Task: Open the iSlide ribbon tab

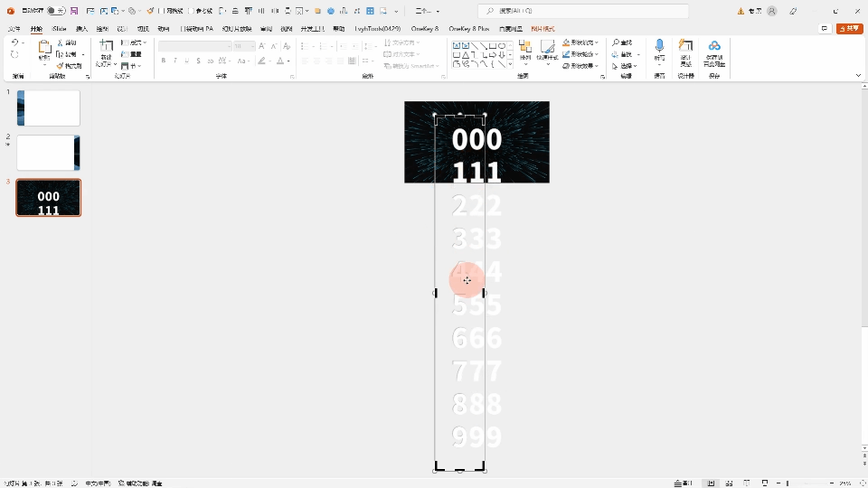Action: click(60, 29)
